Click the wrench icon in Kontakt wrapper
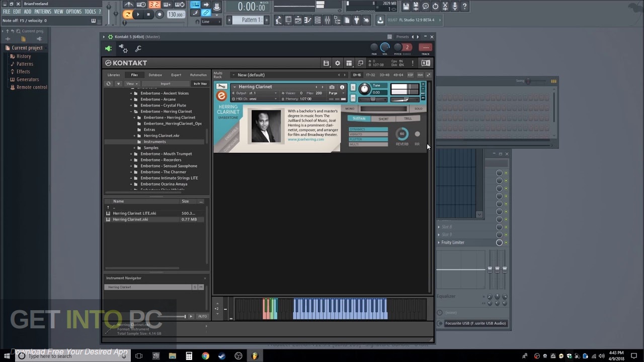 tap(138, 49)
